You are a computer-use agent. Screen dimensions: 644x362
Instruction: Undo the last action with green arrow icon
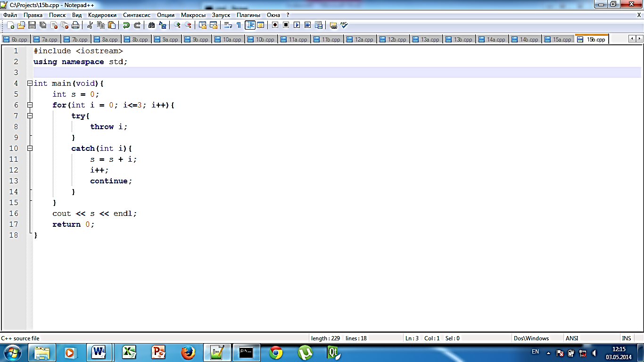pyautogui.click(x=126, y=25)
